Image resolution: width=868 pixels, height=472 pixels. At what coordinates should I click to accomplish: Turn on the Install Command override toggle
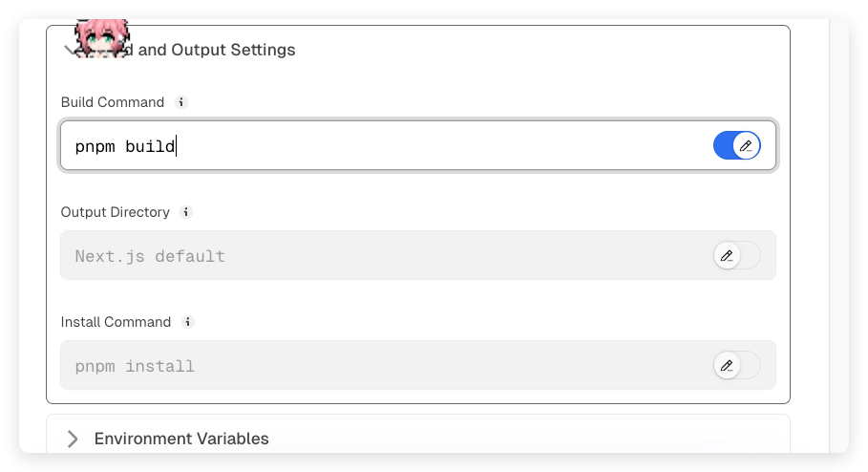point(737,366)
